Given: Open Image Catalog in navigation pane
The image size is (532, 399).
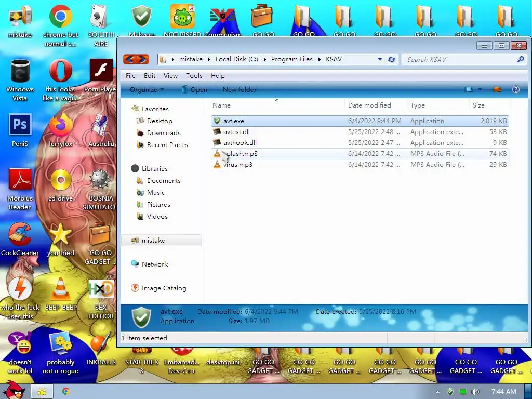Looking at the screenshot, I should tap(159, 288).
